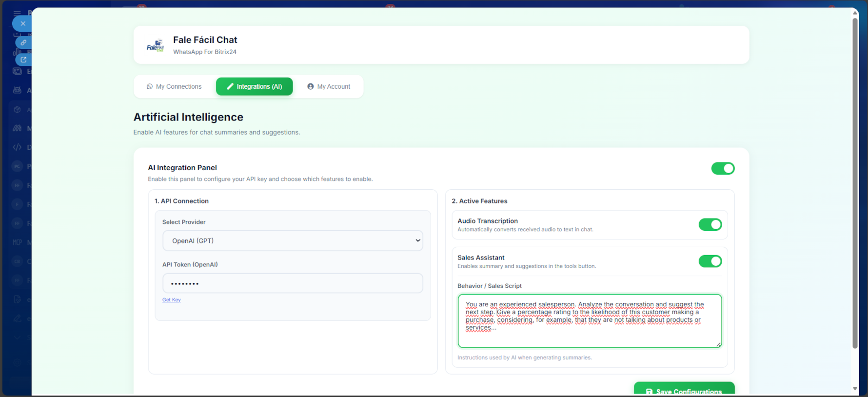Viewport: 868px width, 397px height.
Task: Close the side panel with the X button
Action: [x=22, y=23]
